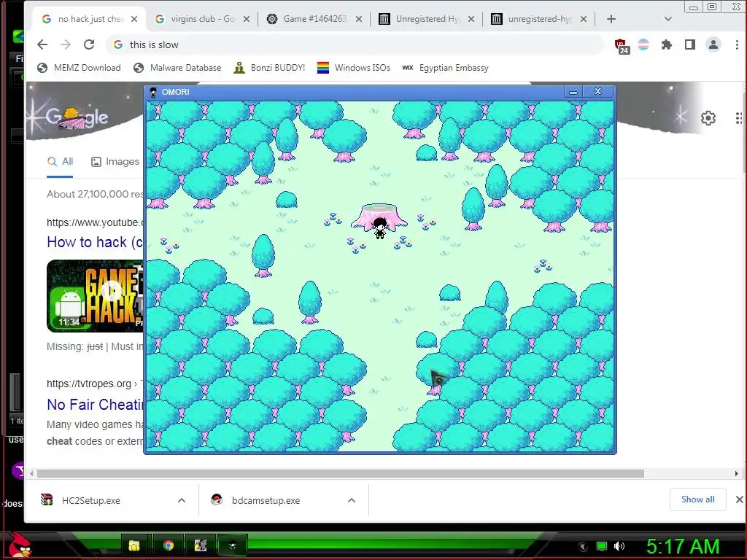This screenshot has height=560, width=747.
Task: Open a new browser tab
Action: [x=611, y=19]
